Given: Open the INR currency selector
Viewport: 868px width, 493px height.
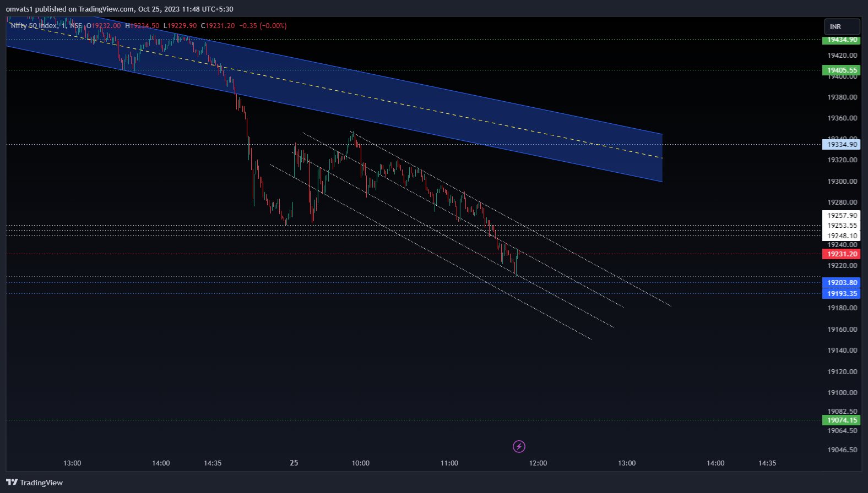Looking at the screenshot, I should click(842, 26).
